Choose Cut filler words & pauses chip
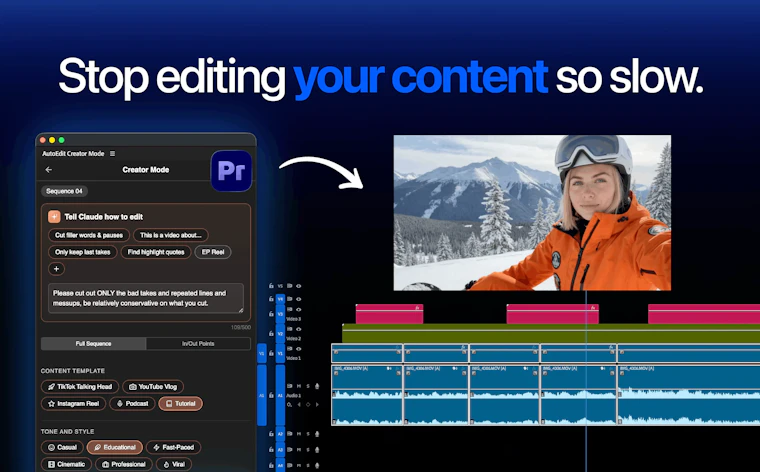This screenshot has height=472, width=760. pyautogui.click(x=89, y=235)
